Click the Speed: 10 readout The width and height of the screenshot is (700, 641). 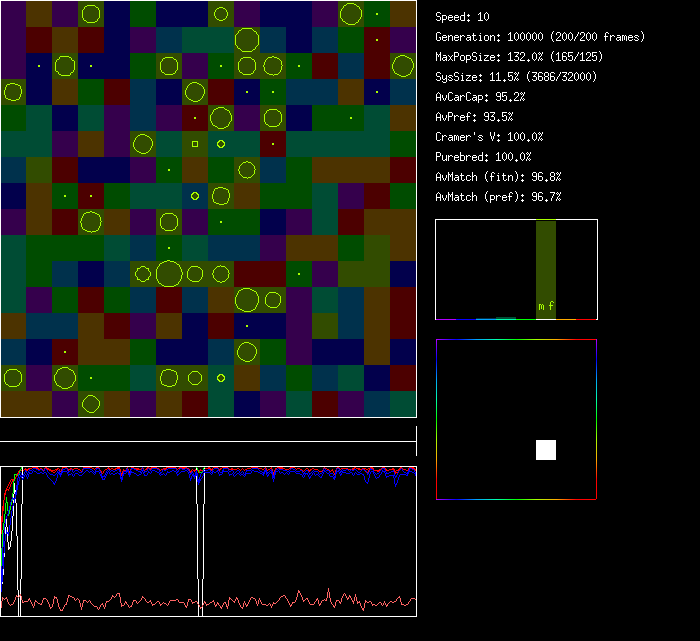463,17
